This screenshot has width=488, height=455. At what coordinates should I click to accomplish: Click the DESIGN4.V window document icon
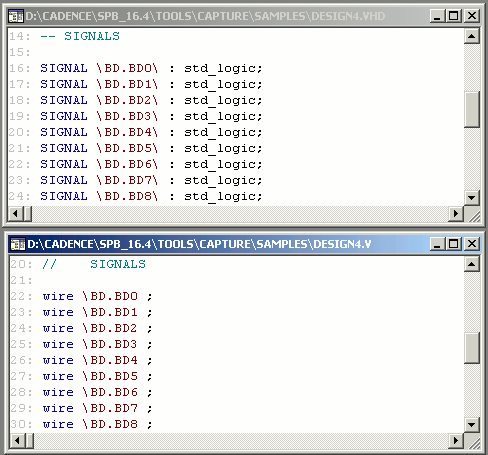18,244
